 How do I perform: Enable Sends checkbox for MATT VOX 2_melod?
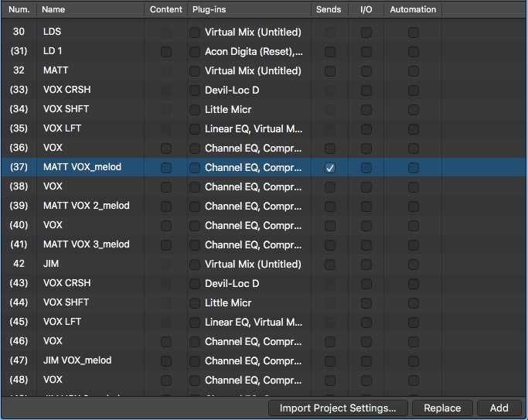coord(330,207)
